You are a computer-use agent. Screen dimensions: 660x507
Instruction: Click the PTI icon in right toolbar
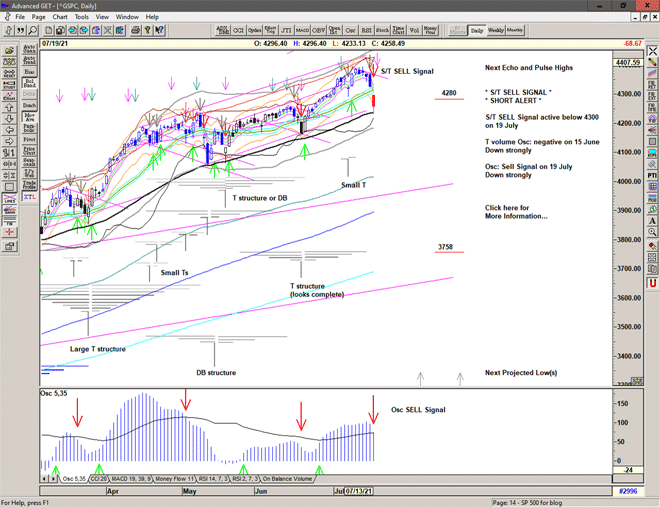(x=652, y=175)
